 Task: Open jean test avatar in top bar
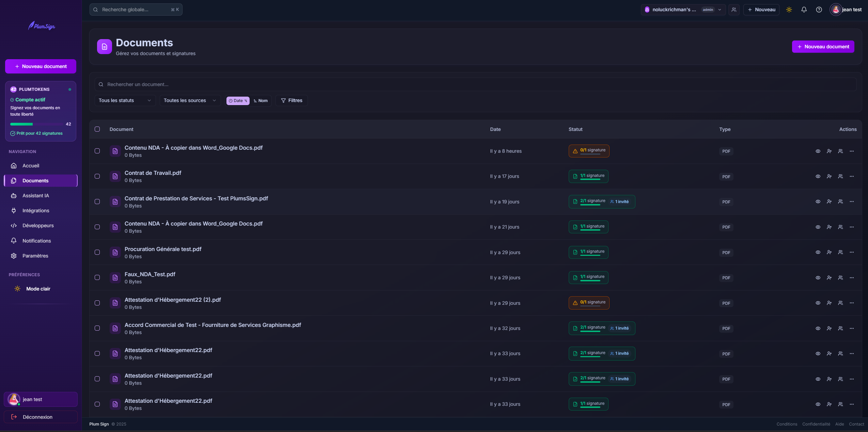836,10
